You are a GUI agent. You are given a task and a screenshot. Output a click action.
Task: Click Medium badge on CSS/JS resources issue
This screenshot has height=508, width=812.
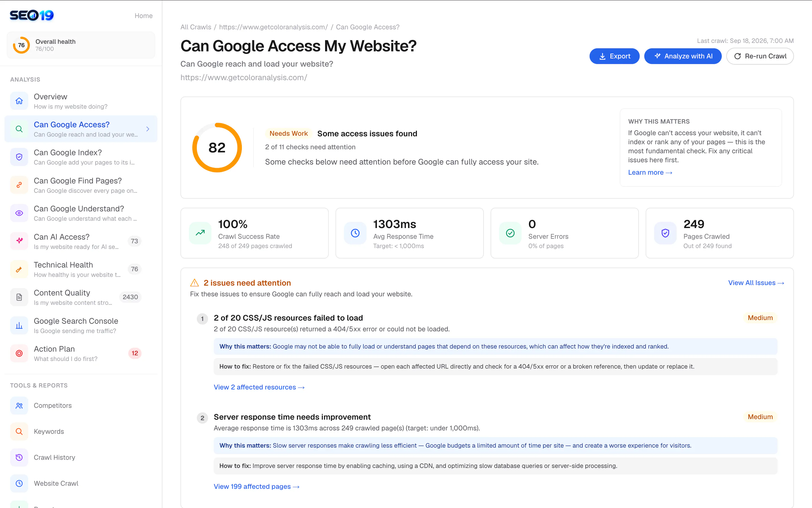click(760, 317)
